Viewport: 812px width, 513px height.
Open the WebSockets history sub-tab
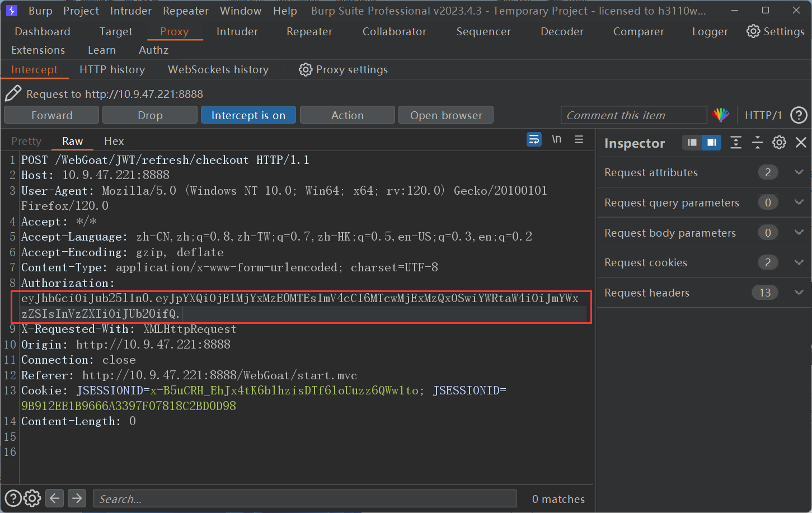(x=218, y=69)
